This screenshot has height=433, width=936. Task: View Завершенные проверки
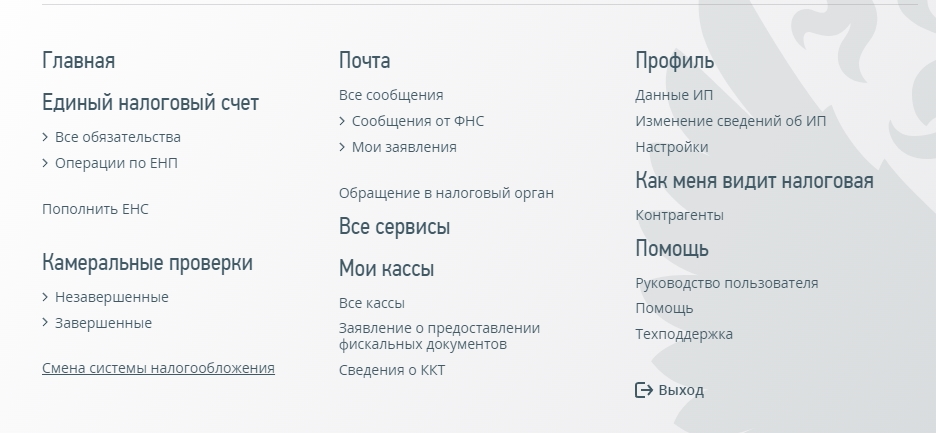tap(103, 323)
